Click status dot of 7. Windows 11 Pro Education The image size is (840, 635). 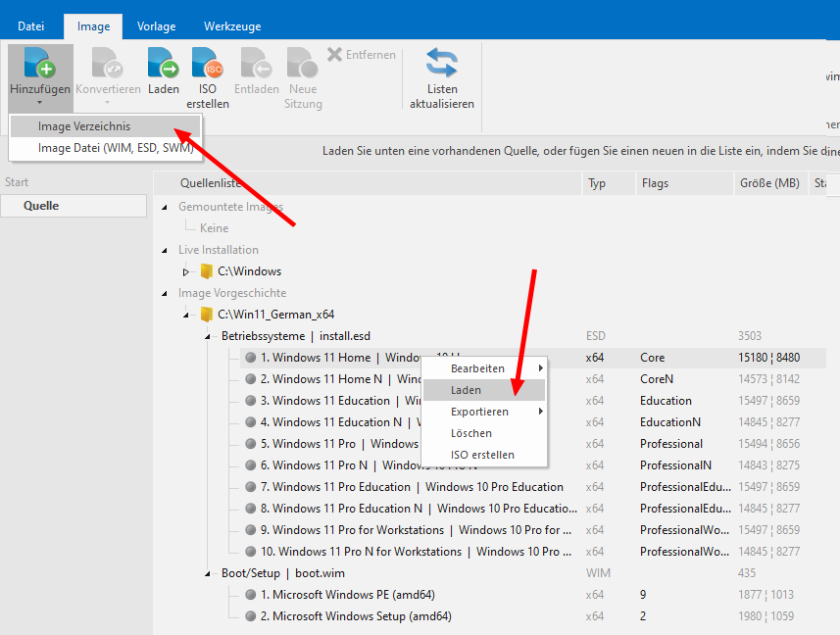250,487
